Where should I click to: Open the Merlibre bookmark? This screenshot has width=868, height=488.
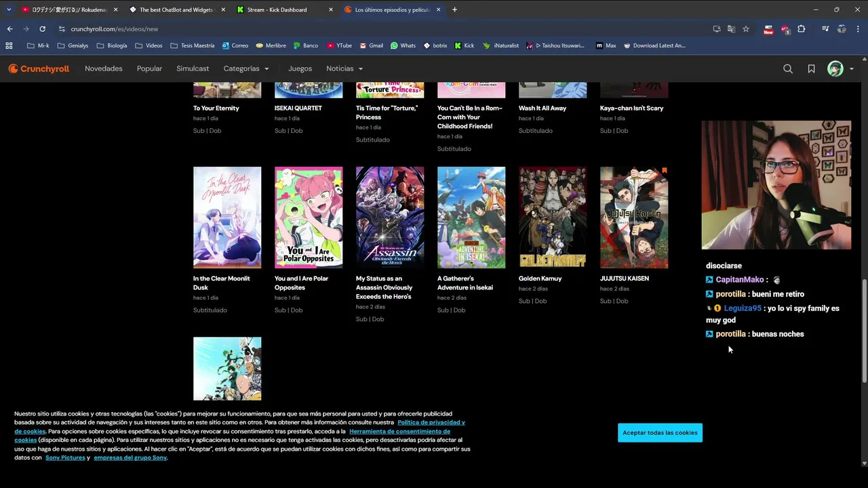[271, 45]
